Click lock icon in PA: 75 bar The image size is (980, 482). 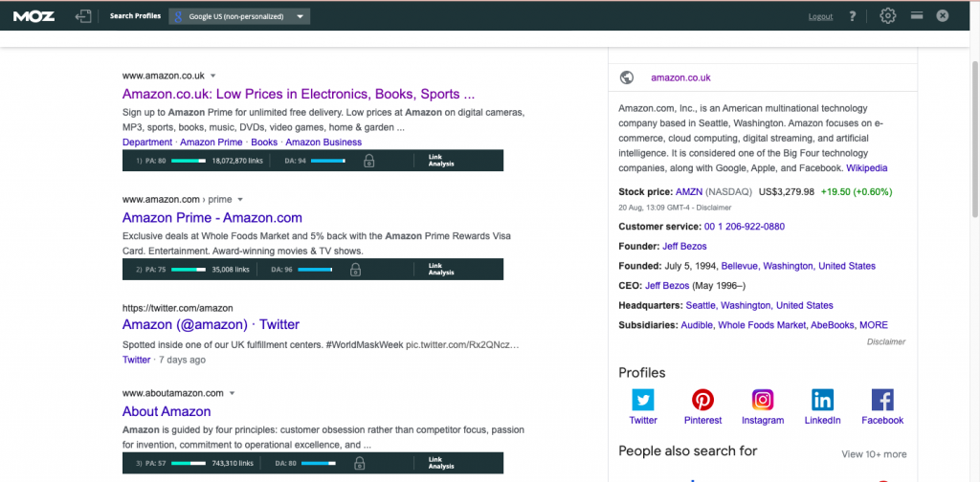click(356, 269)
